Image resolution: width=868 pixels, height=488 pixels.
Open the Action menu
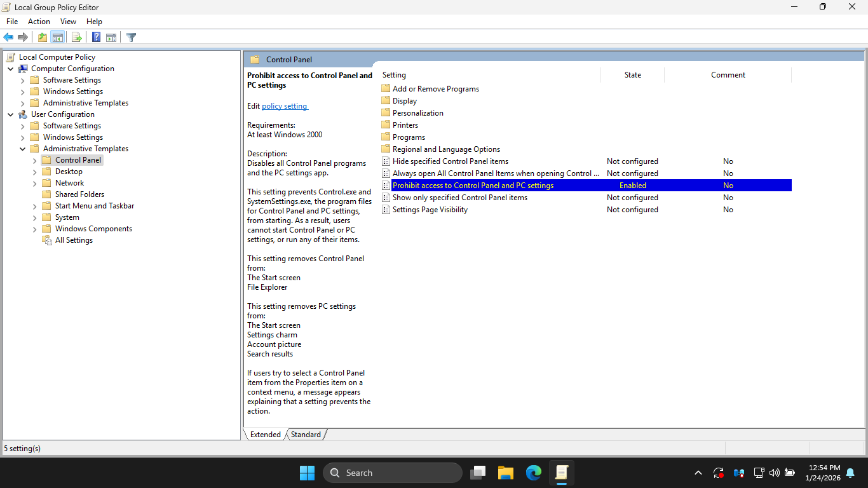pyautogui.click(x=39, y=22)
